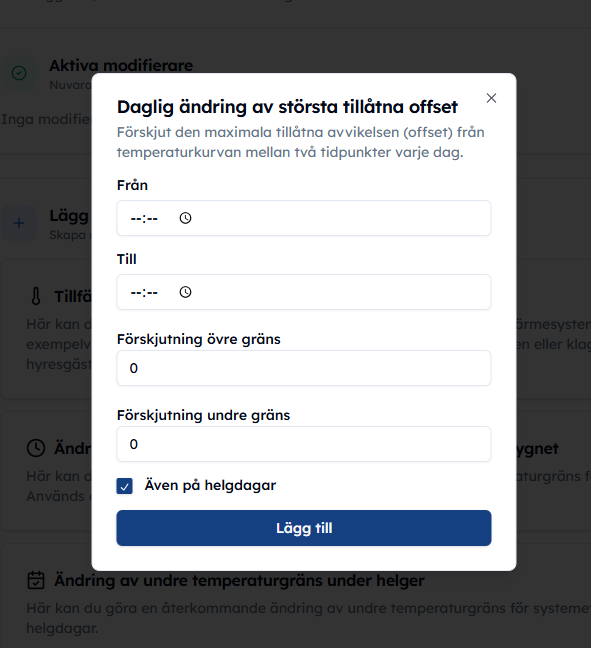
Task: Focus the Förskjutning övre gräns field
Action: click(304, 368)
